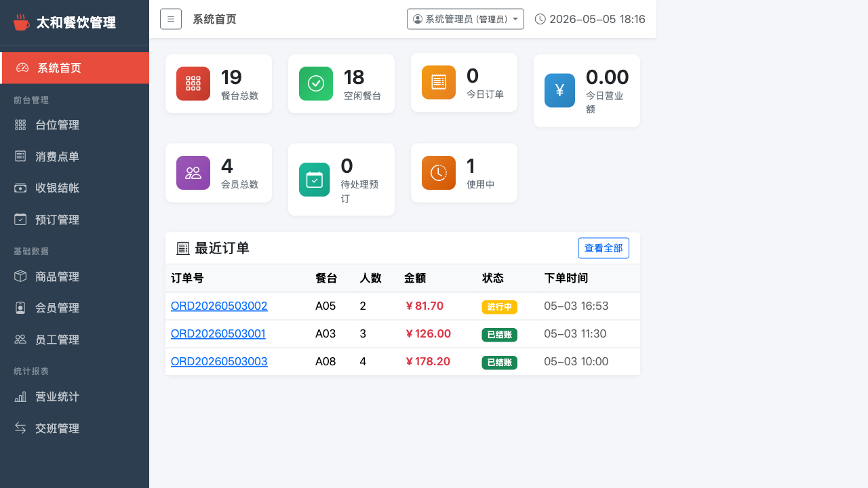Screen dimensions: 868x488
Task: Click the 已结账 badge on the A03 row
Action: click(500, 335)
